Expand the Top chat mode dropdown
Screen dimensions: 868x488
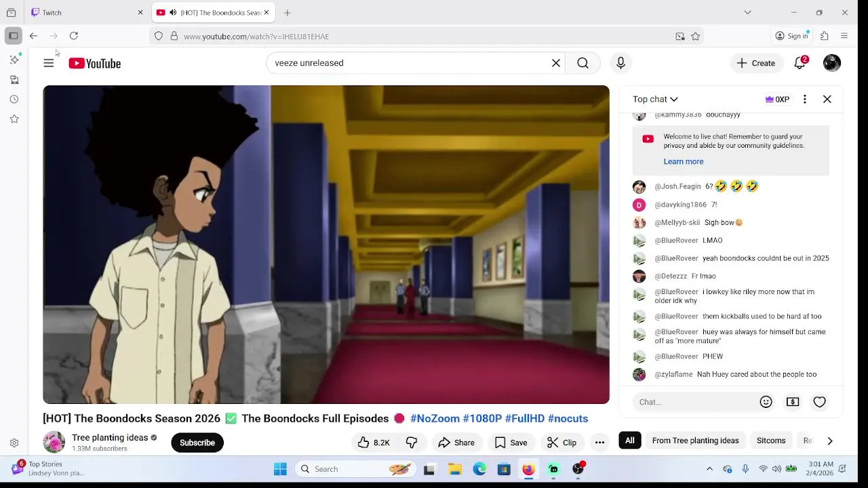coord(656,99)
